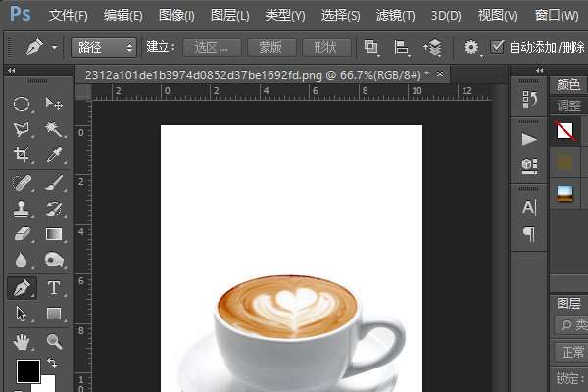Toggle the auto add/delete checkbox
The image size is (588, 392).
pos(497,47)
